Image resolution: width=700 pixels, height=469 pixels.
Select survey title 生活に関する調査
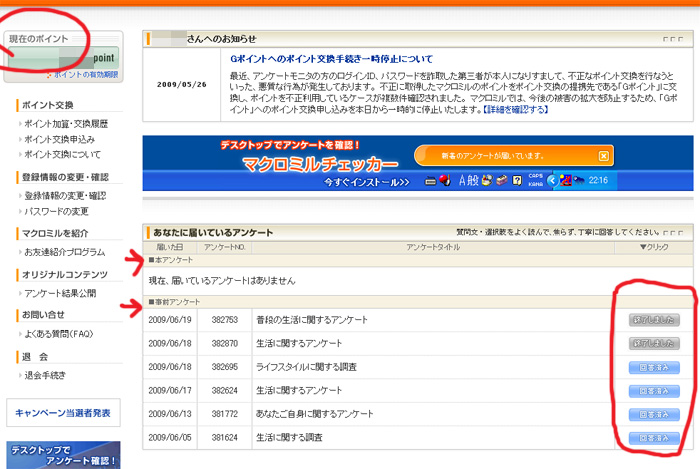(x=289, y=437)
